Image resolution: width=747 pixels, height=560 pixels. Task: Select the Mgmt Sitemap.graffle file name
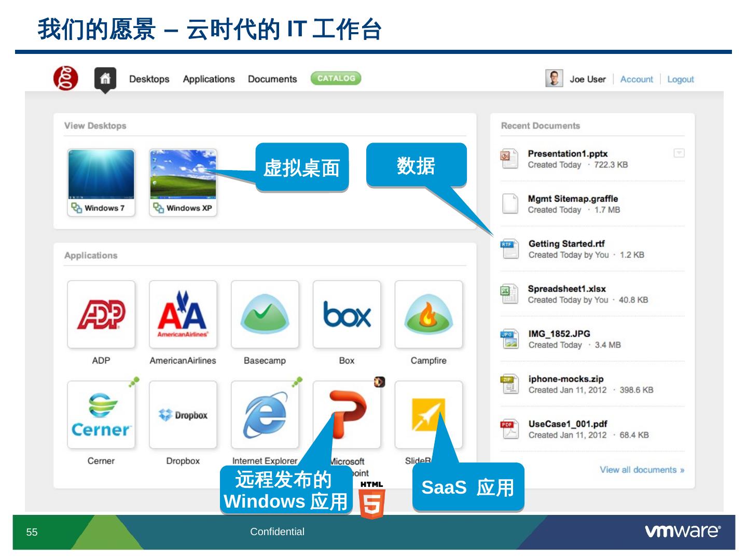tap(573, 199)
